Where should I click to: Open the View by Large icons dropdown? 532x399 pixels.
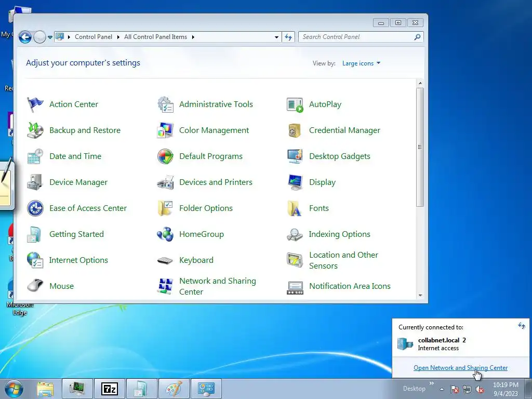pos(361,63)
